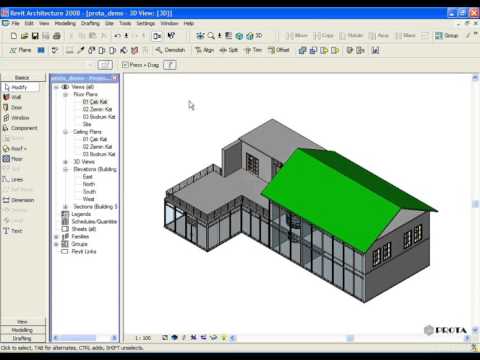
Task: Click the New file icon in the toolbar
Action: coord(14,36)
